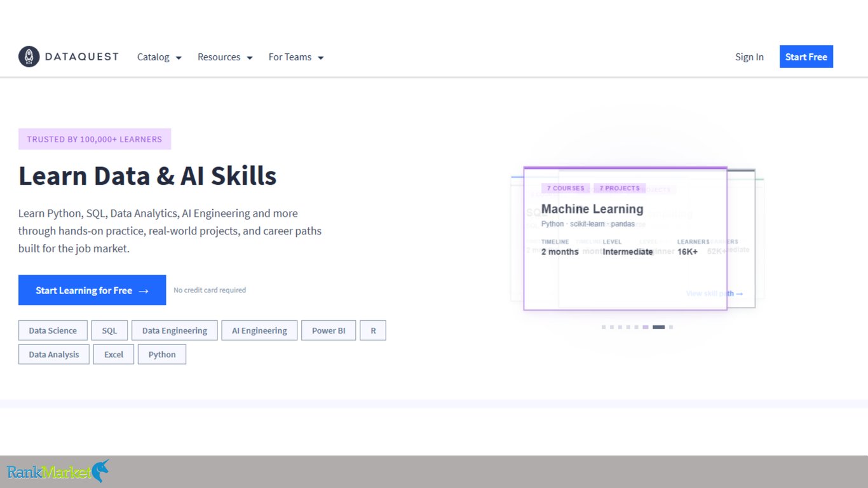Expand the Resources dropdown arrow
The image size is (868, 488).
[250, 58]
